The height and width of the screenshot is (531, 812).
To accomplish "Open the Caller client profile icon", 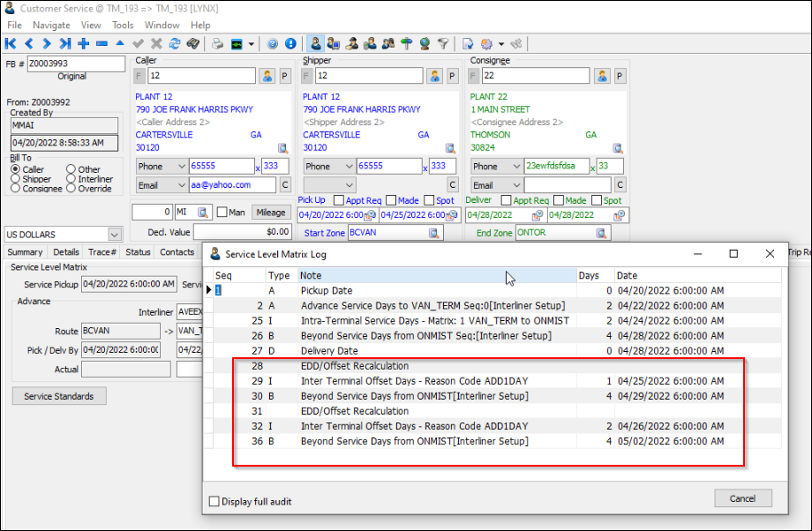I will pyautogui.click(x=267, y=76).
